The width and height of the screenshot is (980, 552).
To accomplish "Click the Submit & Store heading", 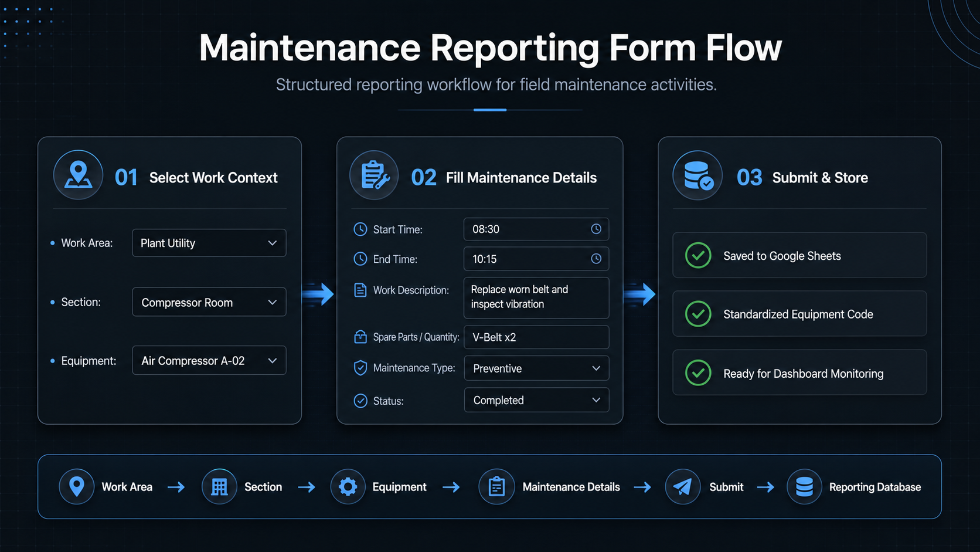I will (820, 178).
